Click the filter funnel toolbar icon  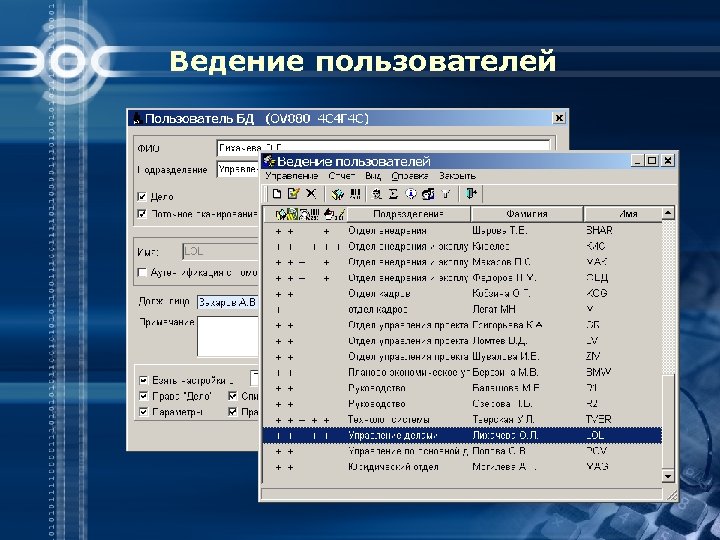tap(446, 194)
